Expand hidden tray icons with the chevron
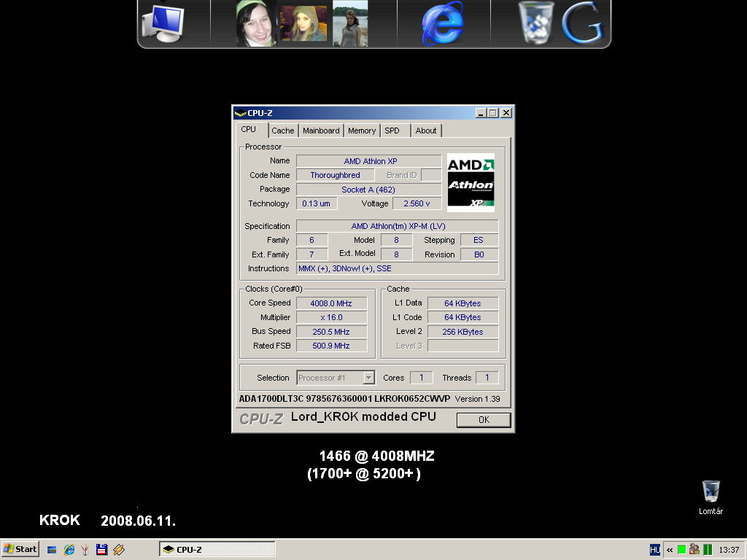 tap(670, 550)
